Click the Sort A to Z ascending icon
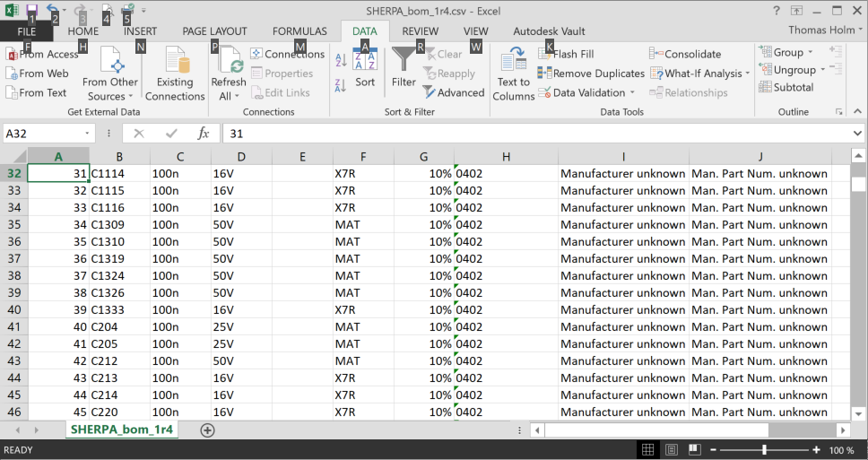The image size is (868, 460). (x=342, y=60)
